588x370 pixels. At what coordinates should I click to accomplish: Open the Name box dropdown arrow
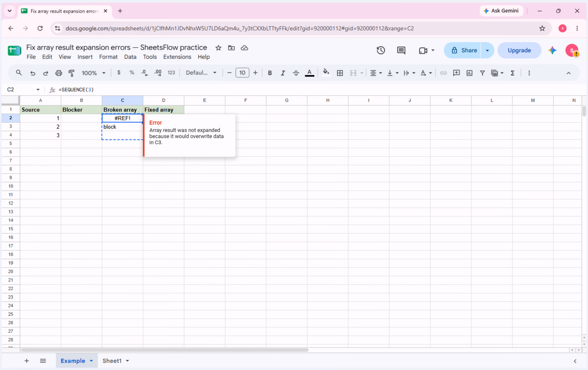[38, 90]
